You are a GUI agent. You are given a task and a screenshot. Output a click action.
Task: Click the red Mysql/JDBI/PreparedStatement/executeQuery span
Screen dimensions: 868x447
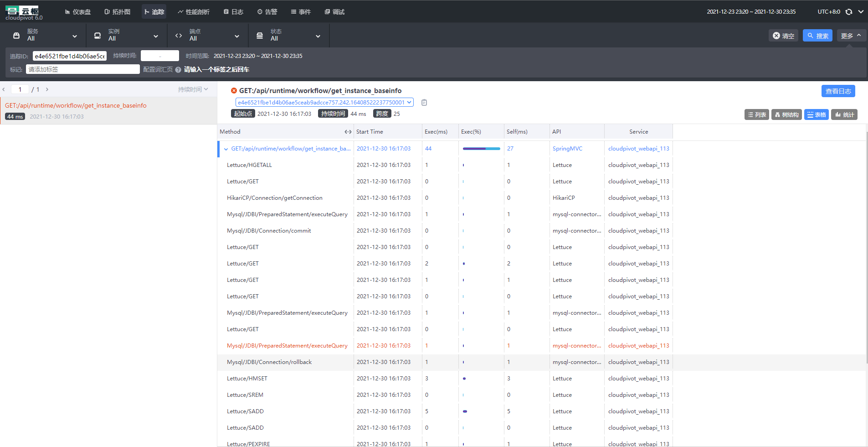click(x=287, y=346)
